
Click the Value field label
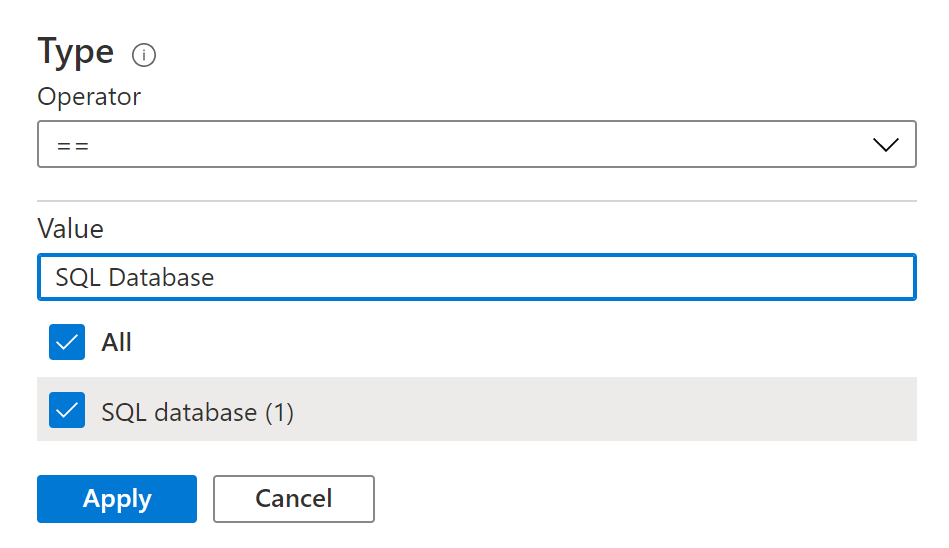click(x=70, y=228)
